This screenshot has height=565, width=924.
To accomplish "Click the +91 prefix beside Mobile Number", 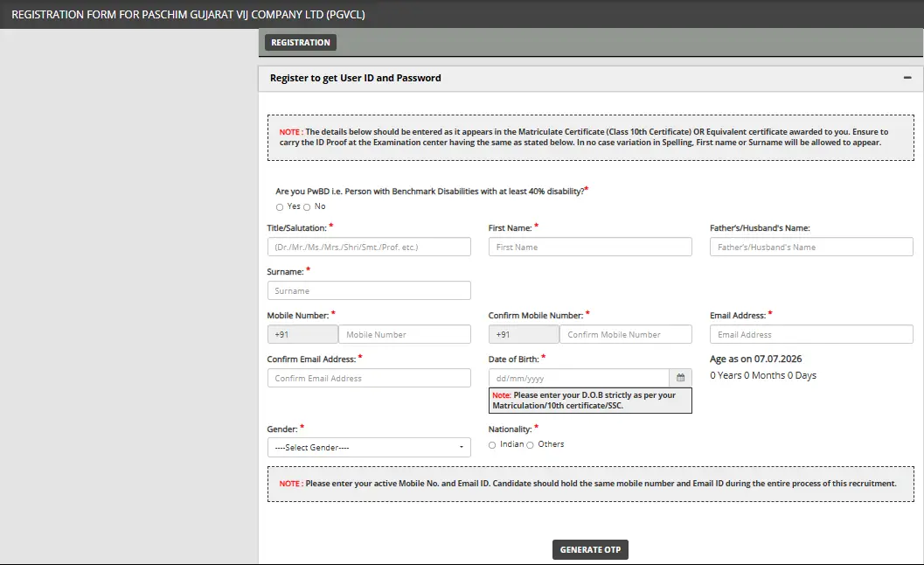I will coord(302,334).
